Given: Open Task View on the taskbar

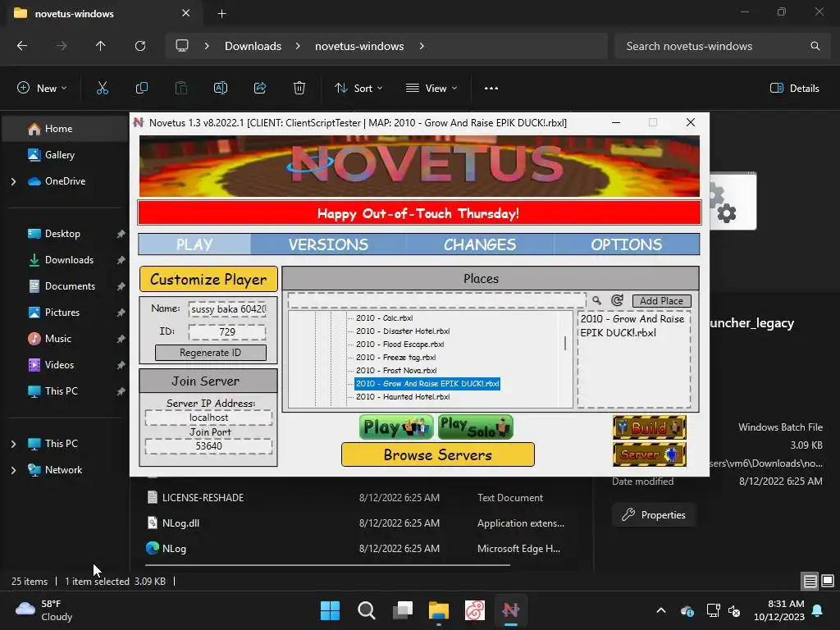Looking at the screenshot, I should (x=402, y=610).
